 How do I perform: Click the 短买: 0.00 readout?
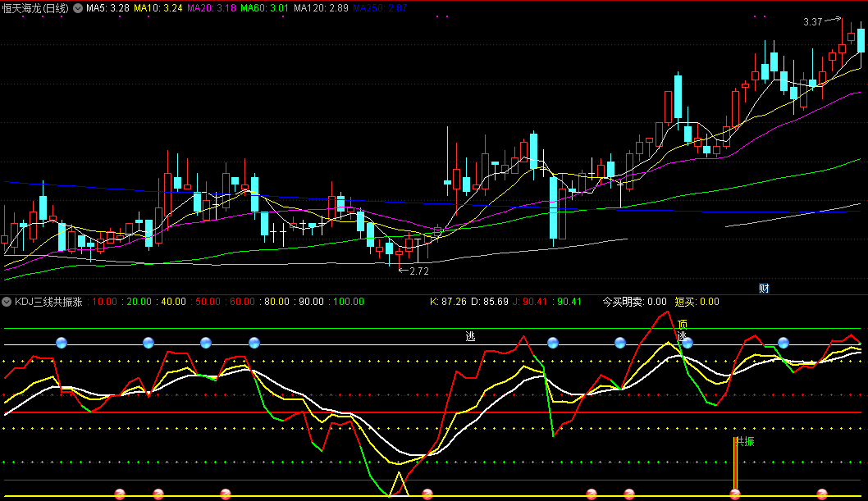click(x=697, y=302)
